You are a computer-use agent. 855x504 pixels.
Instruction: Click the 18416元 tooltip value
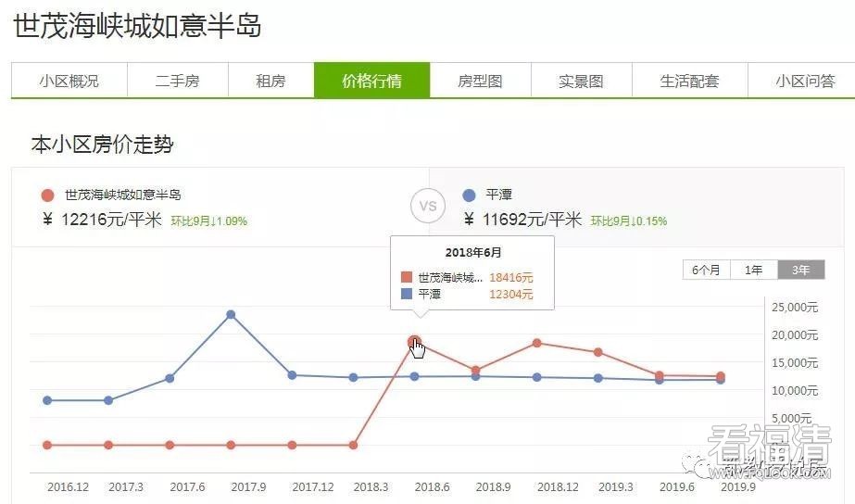(511, 278)
